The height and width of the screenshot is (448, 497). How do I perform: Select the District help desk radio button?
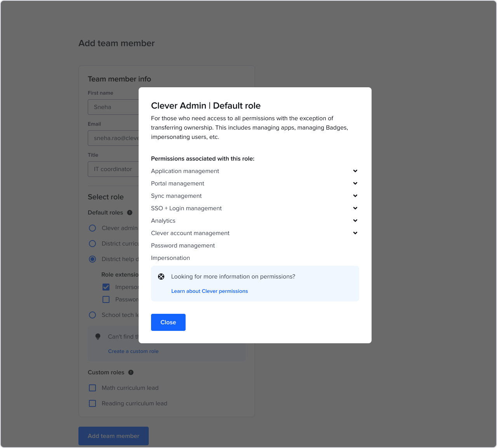[92, 259]
